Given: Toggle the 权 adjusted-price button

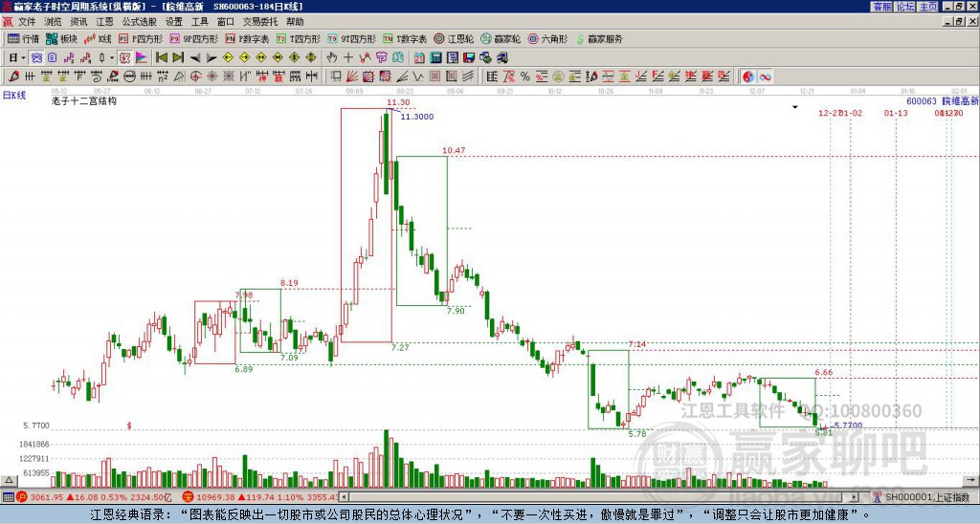Looking at the screenshot, I should click(x=124, y=58).
